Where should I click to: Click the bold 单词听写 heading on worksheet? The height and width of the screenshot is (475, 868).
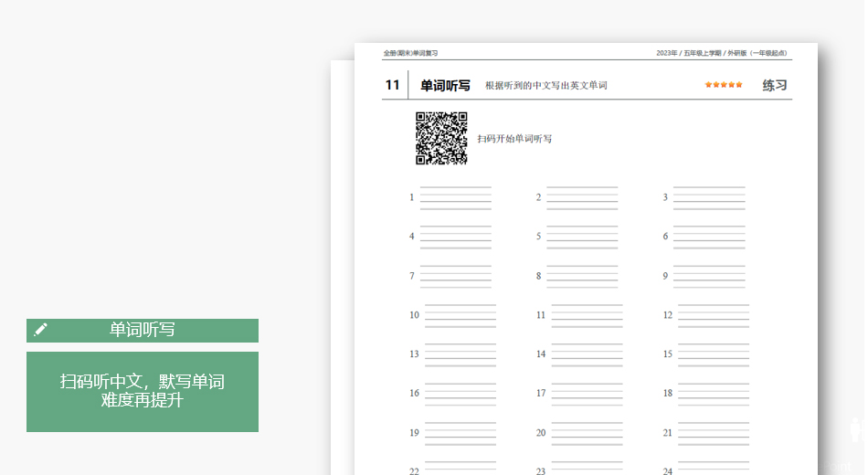tap(445, 85)
